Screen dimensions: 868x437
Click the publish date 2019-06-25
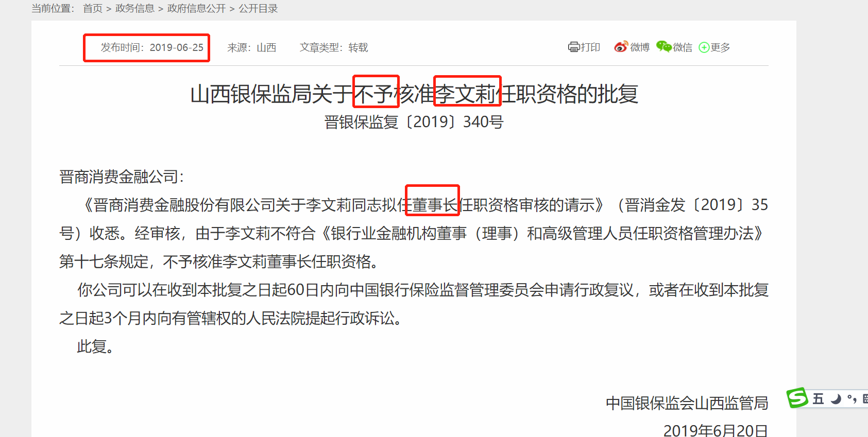click(x=177, y=47)
